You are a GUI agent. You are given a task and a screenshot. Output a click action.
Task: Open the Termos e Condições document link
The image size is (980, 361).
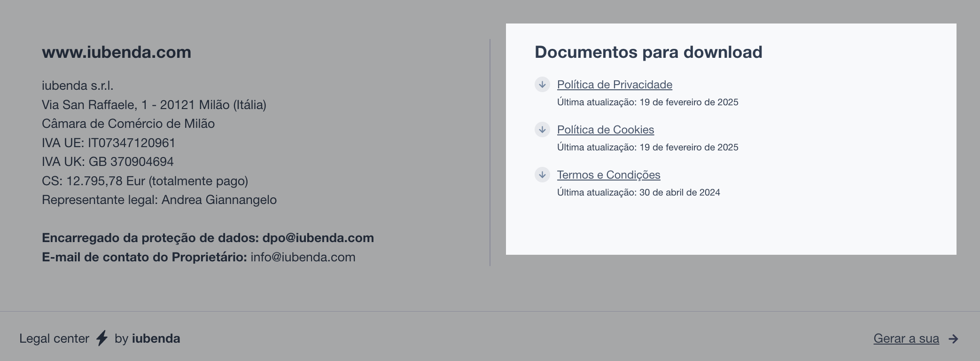(608, 175)
